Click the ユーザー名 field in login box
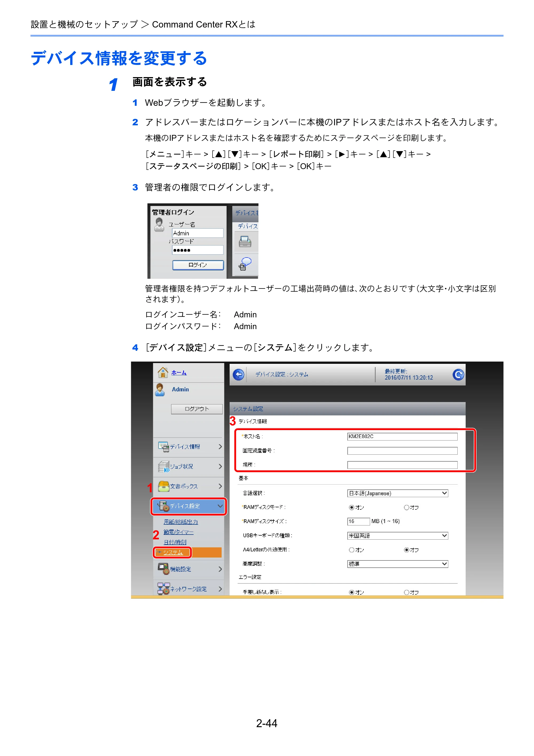The width and height of the screenshot is (534, 756). point(198,233)
